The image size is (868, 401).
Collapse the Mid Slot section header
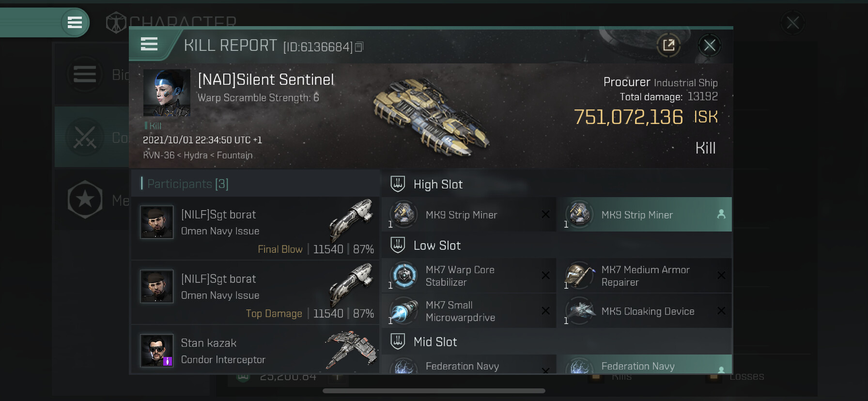[x=435, y=342]
